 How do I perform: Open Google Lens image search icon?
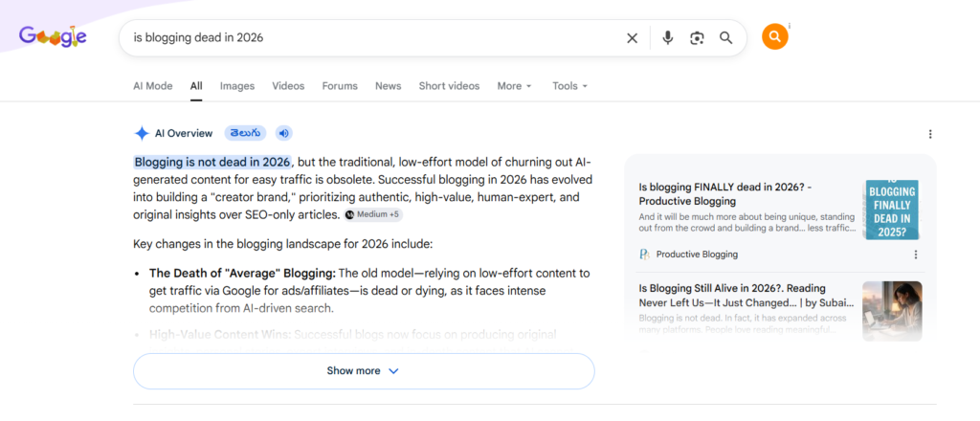coord(697,38)
